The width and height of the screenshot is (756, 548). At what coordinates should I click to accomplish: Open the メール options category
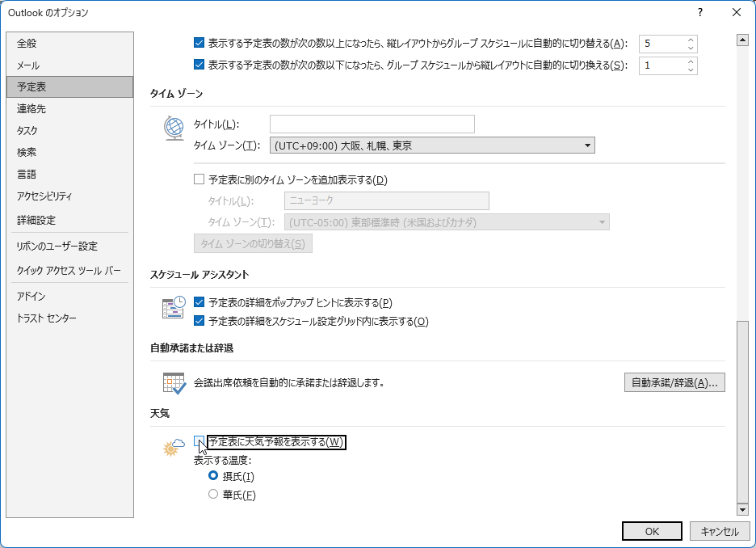pos(28,65)
